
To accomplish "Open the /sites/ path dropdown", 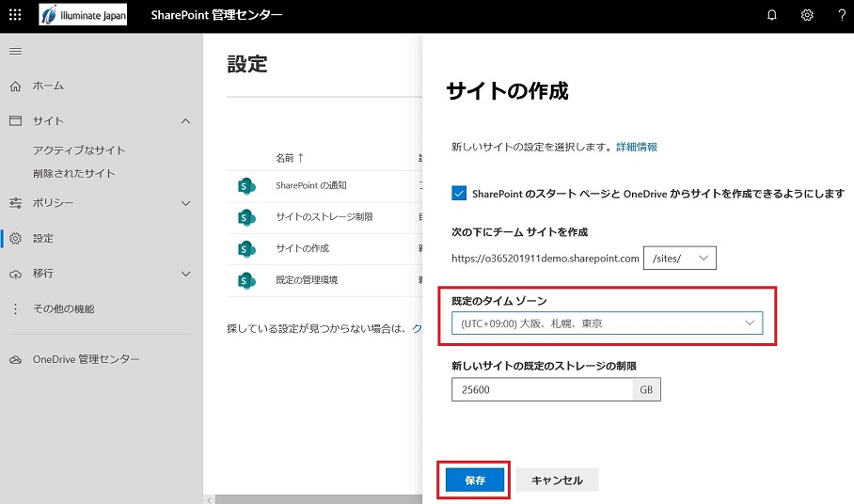I will (x=680, y=258).
